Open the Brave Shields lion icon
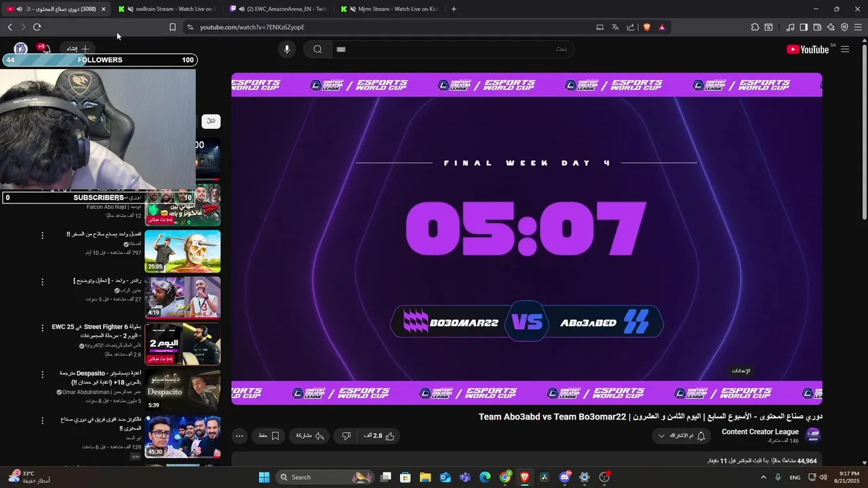 coord(646,27)
